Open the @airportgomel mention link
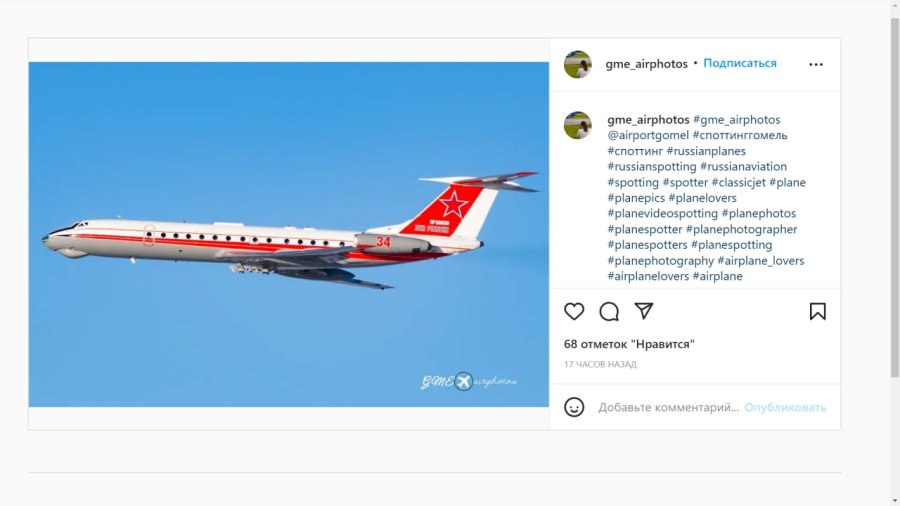900x506 pixels. 648,135
